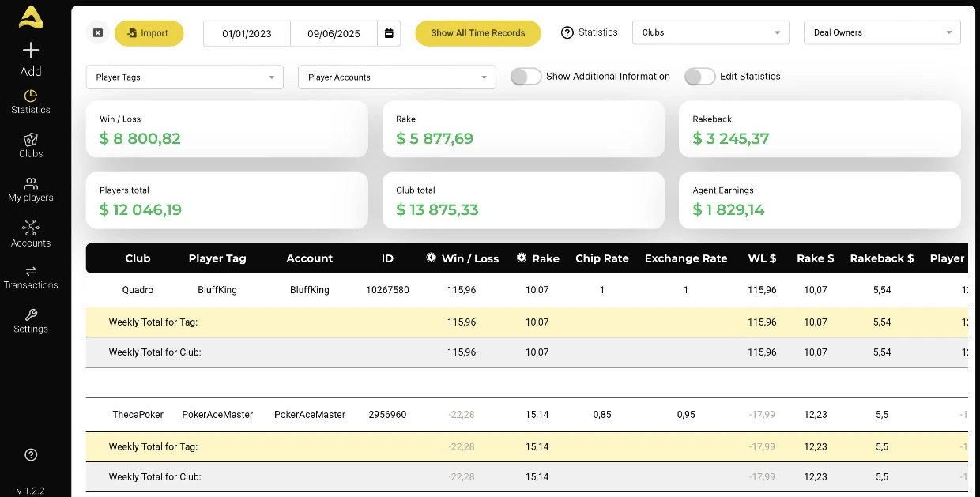
Task: Edit the start date 01/01/2023 field
Action: 247,33
